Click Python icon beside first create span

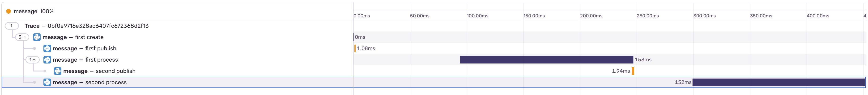coord(37,37)
